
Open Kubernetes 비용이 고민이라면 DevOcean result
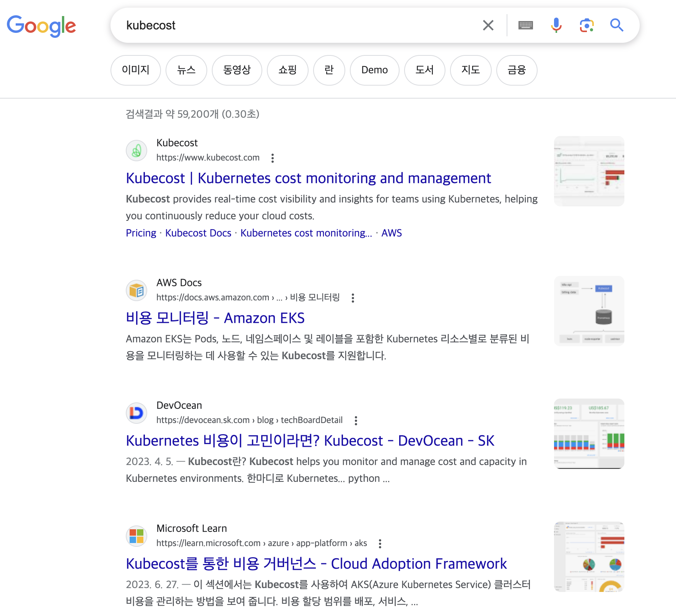[x=310, y=441]
